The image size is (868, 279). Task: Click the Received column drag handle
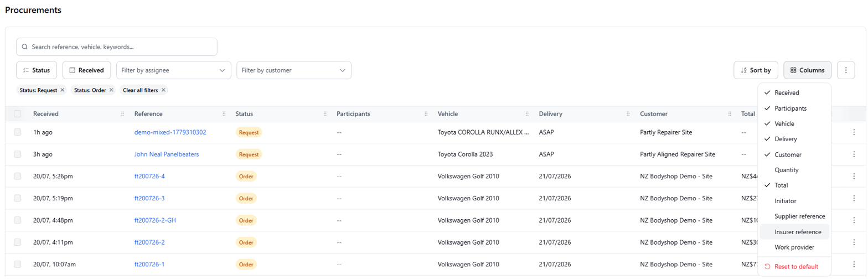click(122, 114)
